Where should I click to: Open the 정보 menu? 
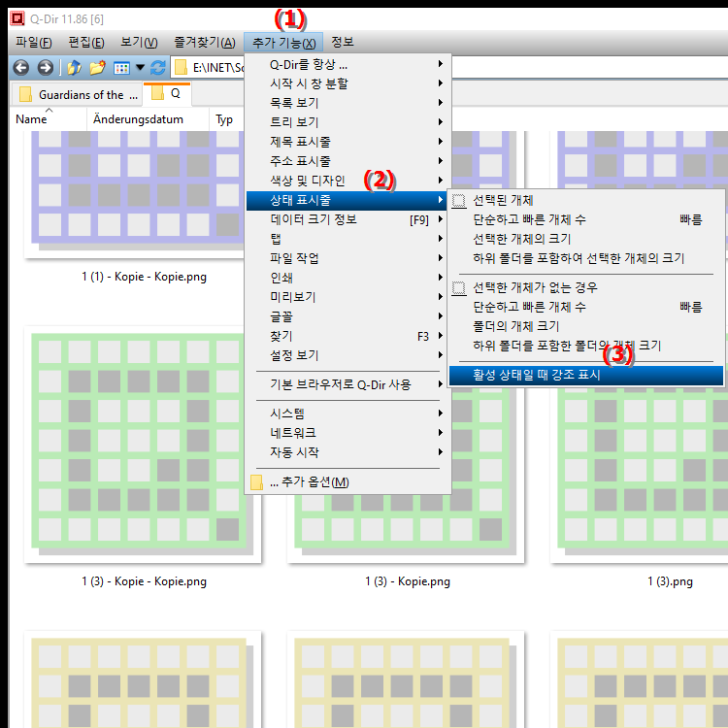pyautogui.click(x=343, y=43)
